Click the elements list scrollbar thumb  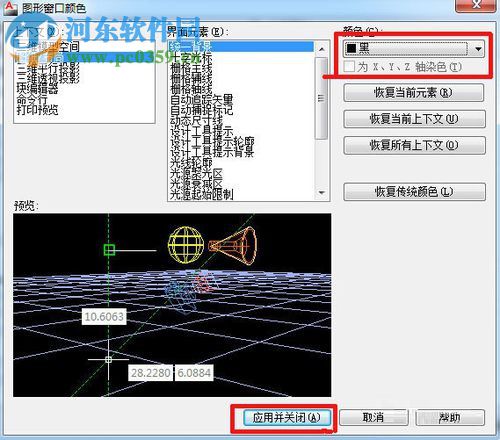[x=321, y=98]
